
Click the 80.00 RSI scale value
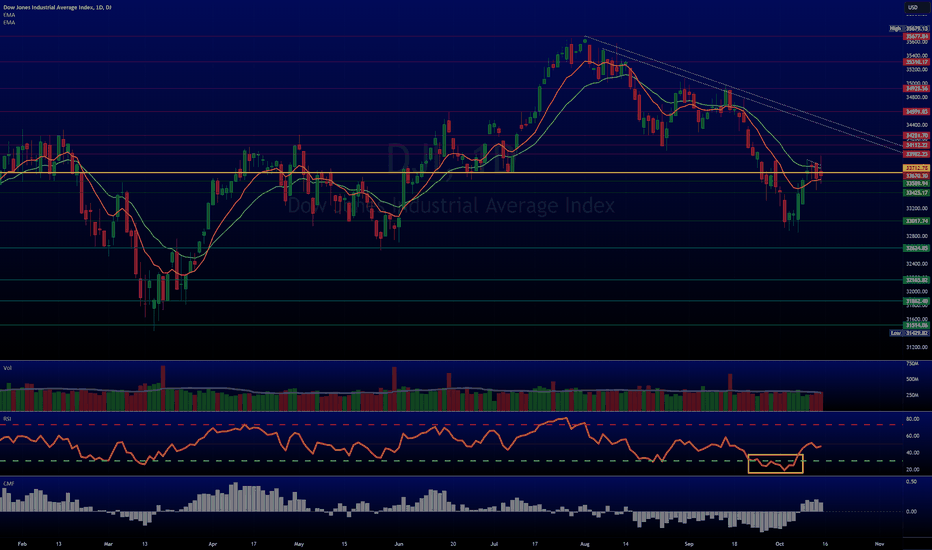point(912,419)
